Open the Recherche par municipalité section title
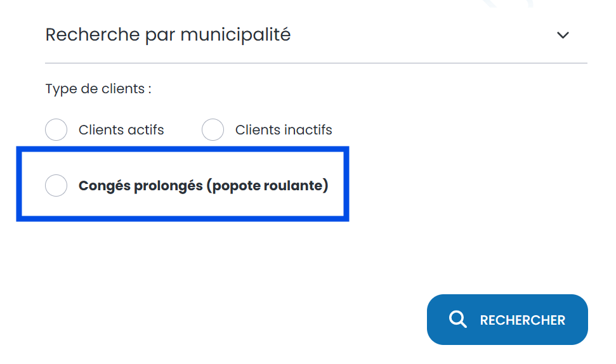Screen dimensions: 616x364 (168, 34)
